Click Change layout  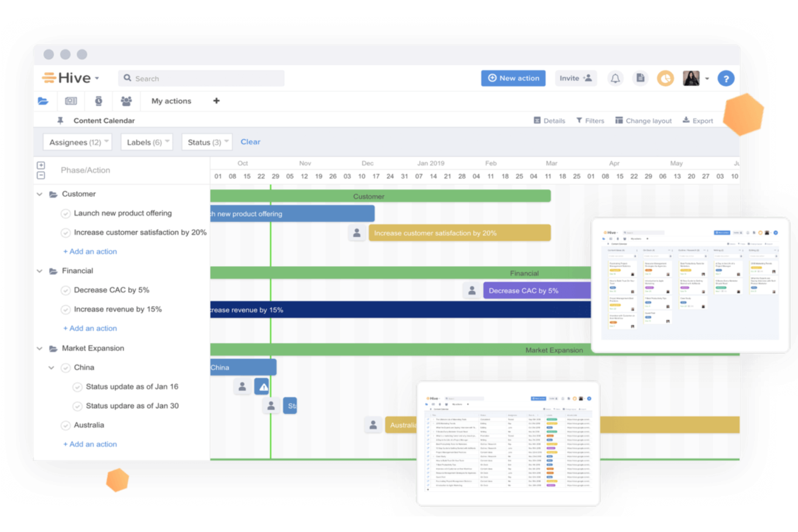(643, 121)
